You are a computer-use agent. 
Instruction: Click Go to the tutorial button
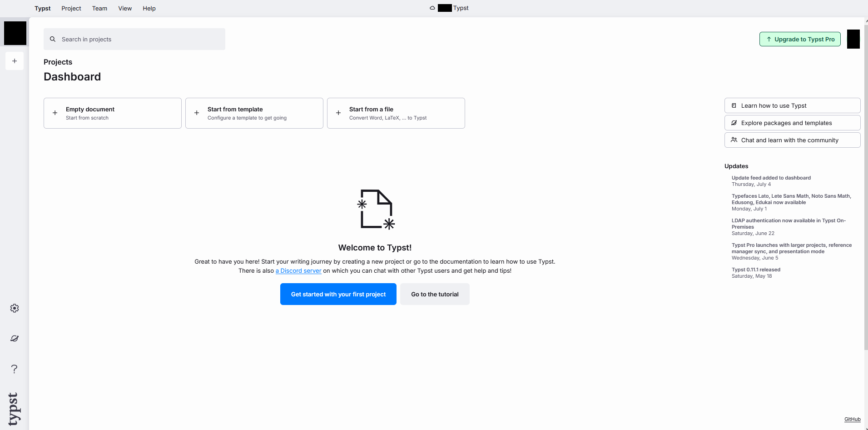(x=435, y=294)
